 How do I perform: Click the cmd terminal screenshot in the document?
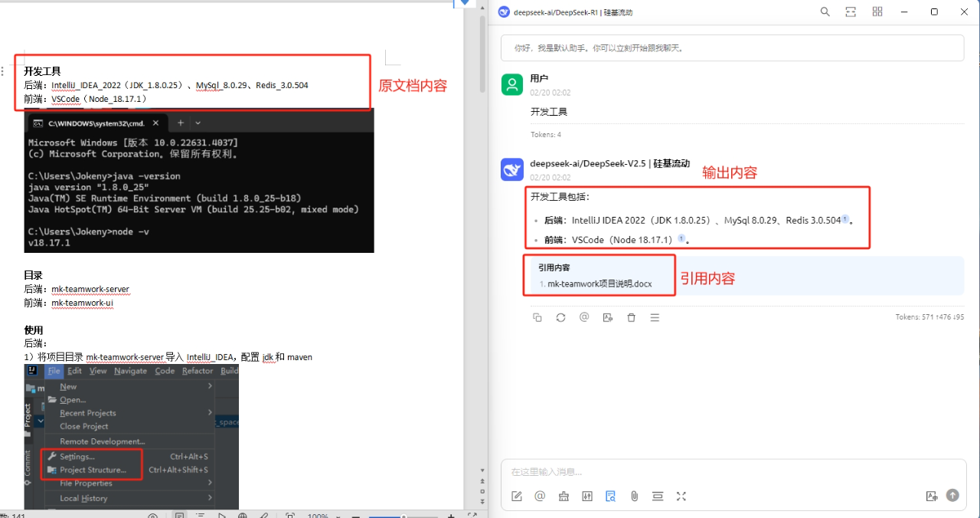[199, 181]
